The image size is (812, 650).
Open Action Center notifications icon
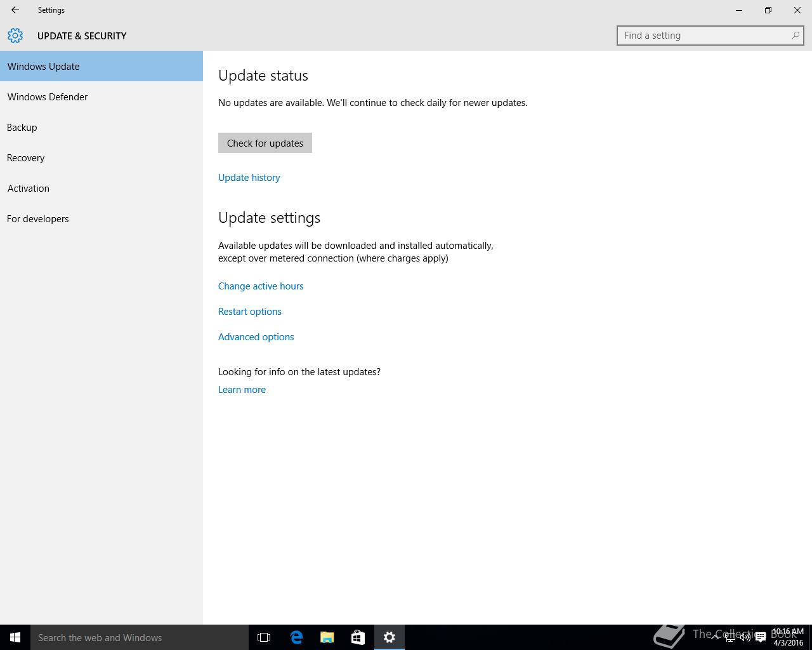(761, 637)
